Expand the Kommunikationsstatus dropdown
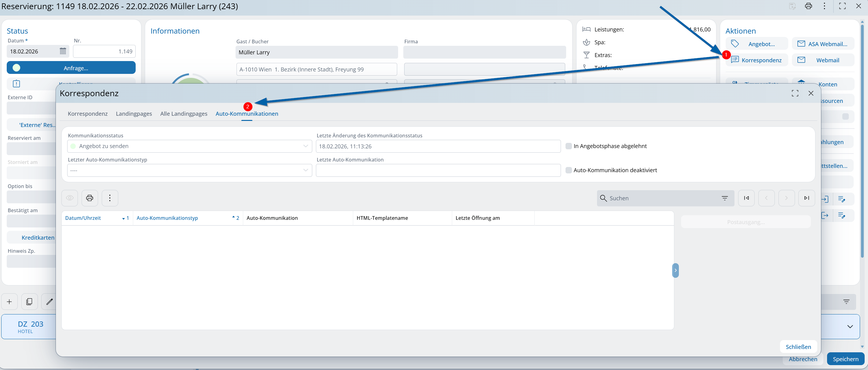This screenshot has height=370, width=868. coord(305,146)
